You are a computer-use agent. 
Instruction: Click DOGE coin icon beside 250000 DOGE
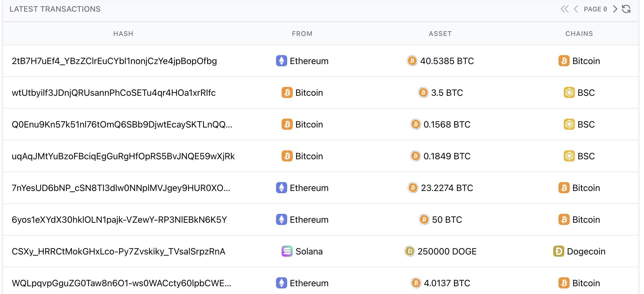point(409,251)
